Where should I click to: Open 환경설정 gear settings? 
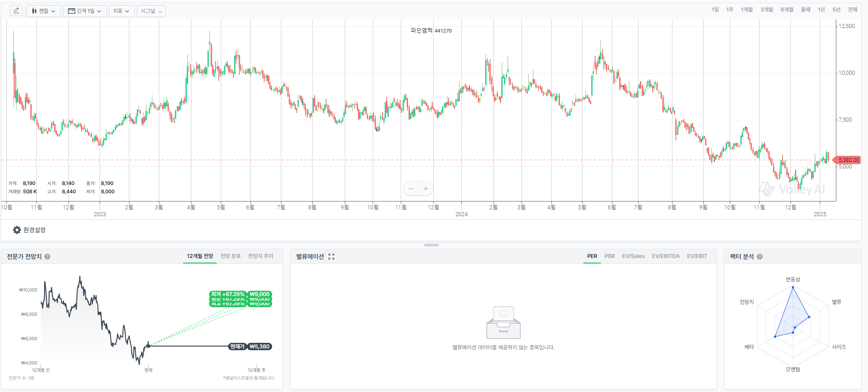pos(29,230)
